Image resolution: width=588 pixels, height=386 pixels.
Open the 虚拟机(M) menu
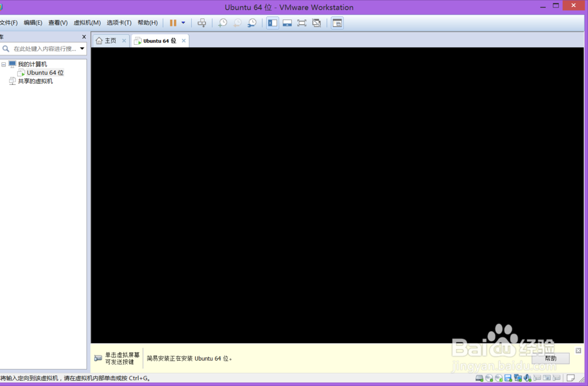[x=87, y=23]
